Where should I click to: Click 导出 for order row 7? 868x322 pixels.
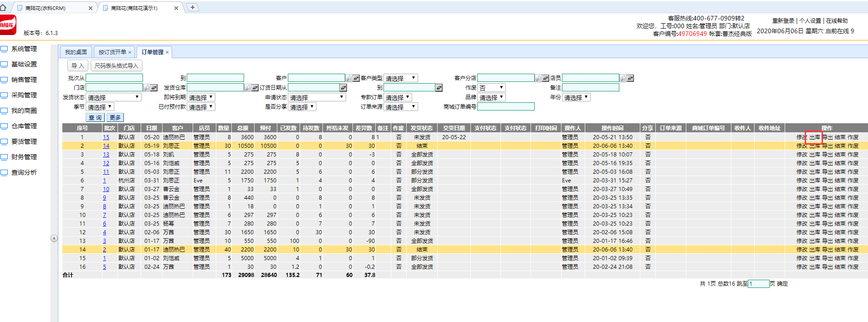point(827,189)
